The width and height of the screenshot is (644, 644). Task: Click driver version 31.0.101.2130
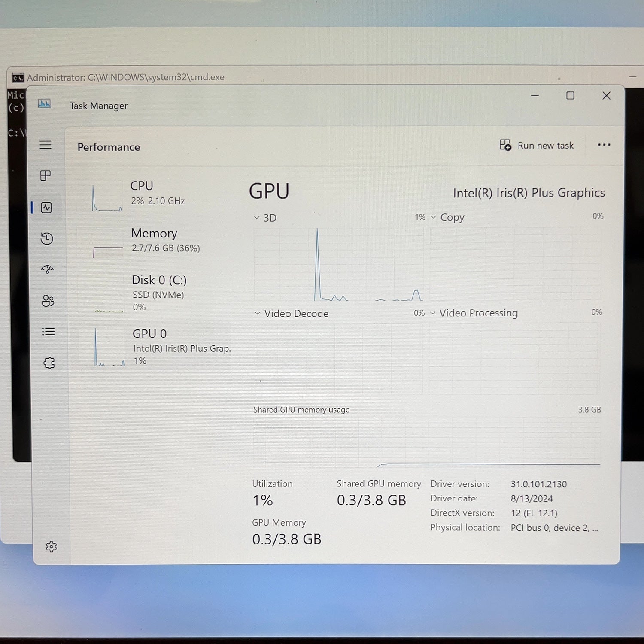click(x=539, y=484)
